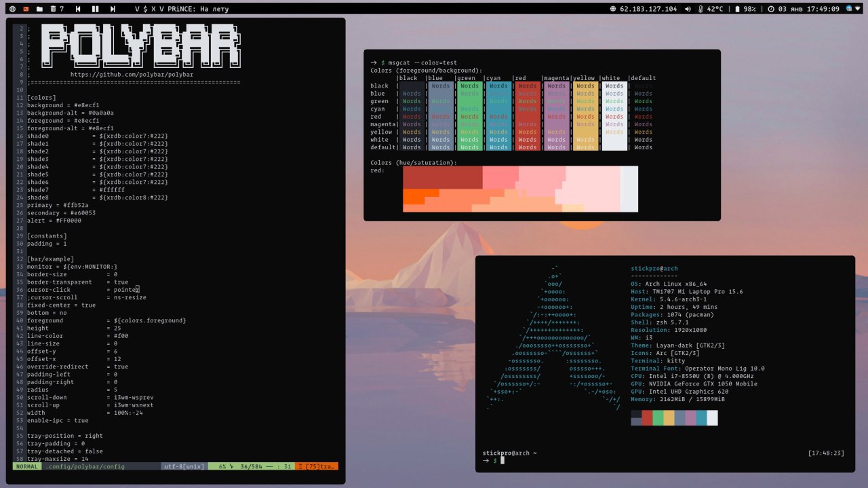Click the dark red block in hue/saturation chart
Screen dimensions: 868x488
click(442, 177)
